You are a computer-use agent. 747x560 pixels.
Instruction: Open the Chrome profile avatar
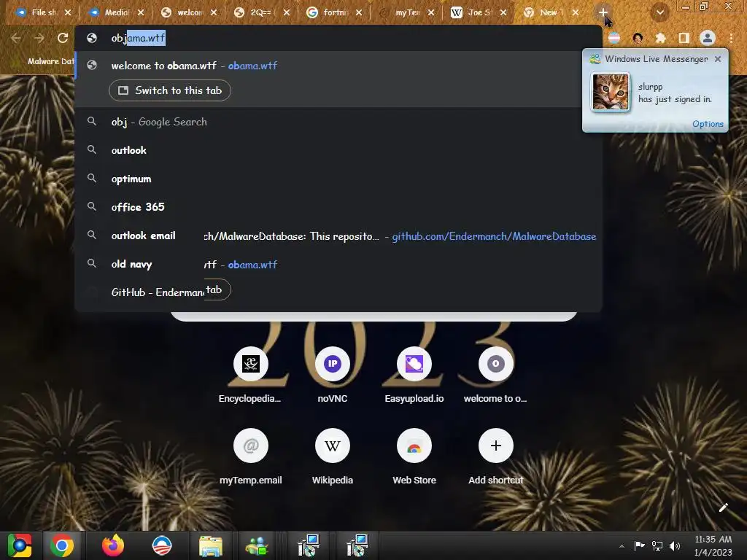click(708, 38)
